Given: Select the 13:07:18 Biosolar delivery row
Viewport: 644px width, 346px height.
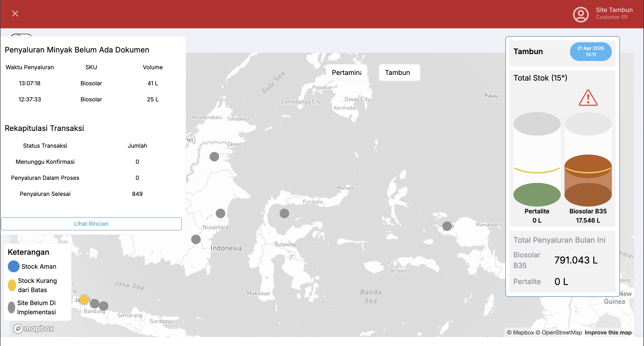Looking at the screenshot, I should click(91, 83).
